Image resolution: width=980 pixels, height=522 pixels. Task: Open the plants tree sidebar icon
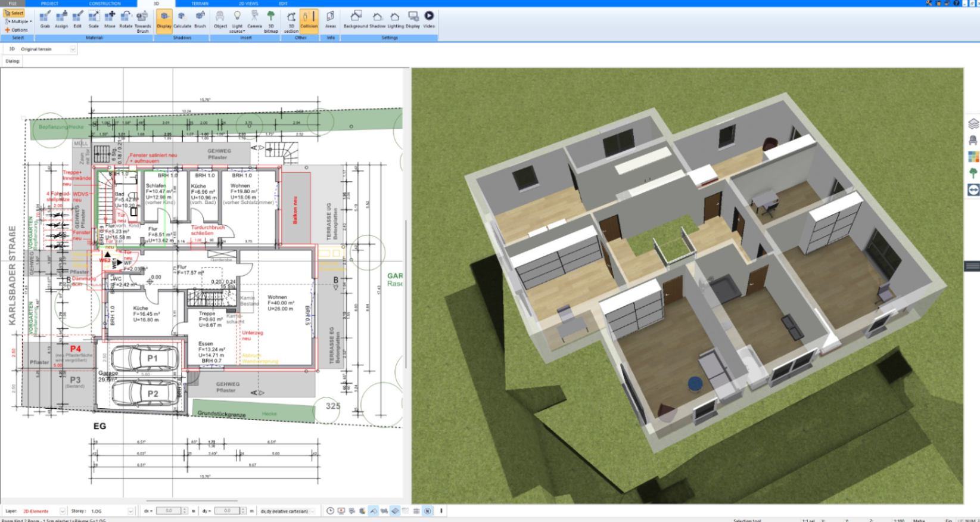pyautogui.click(x=973, y=173)
